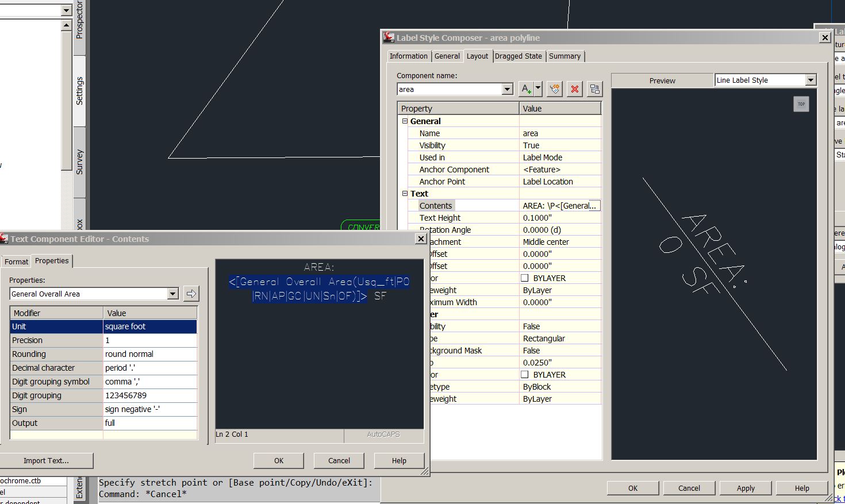Toggle the BYLAYER checkbox next to the color property

click(x=524, y=278)
